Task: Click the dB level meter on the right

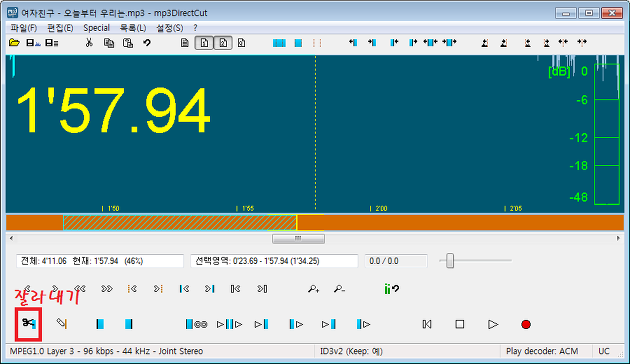Action: click(606, 134)
